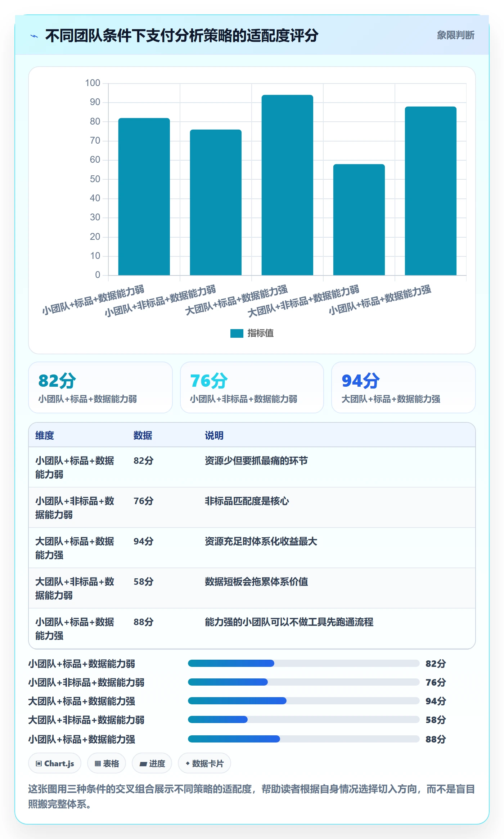Click the 88分 value in the table
504x839 pixels.
pos(144,622)
